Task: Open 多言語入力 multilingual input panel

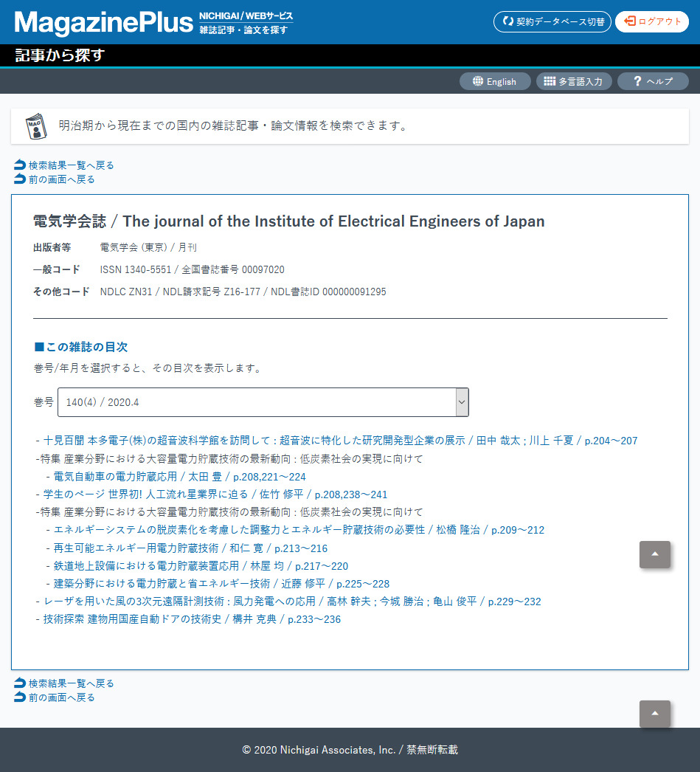Action: (x=573, y=81)
